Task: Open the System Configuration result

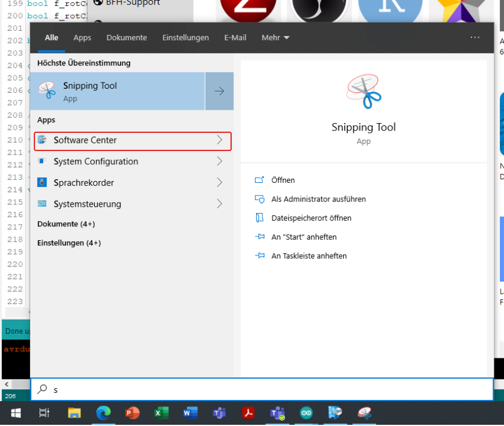Action: point(132,161)
